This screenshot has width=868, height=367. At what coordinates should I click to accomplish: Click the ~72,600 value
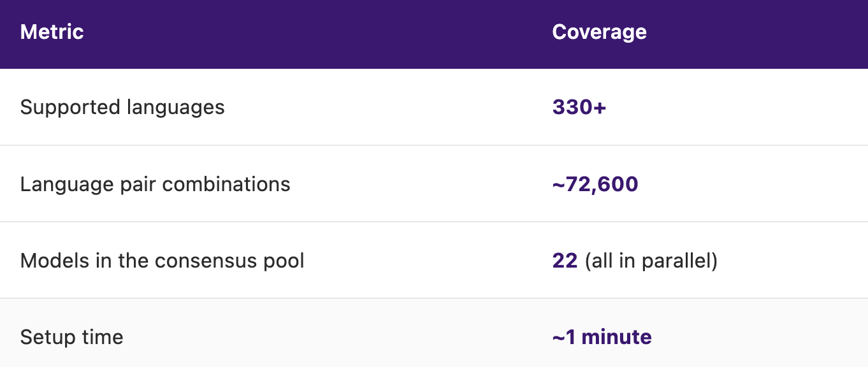(x=595, y=184)
